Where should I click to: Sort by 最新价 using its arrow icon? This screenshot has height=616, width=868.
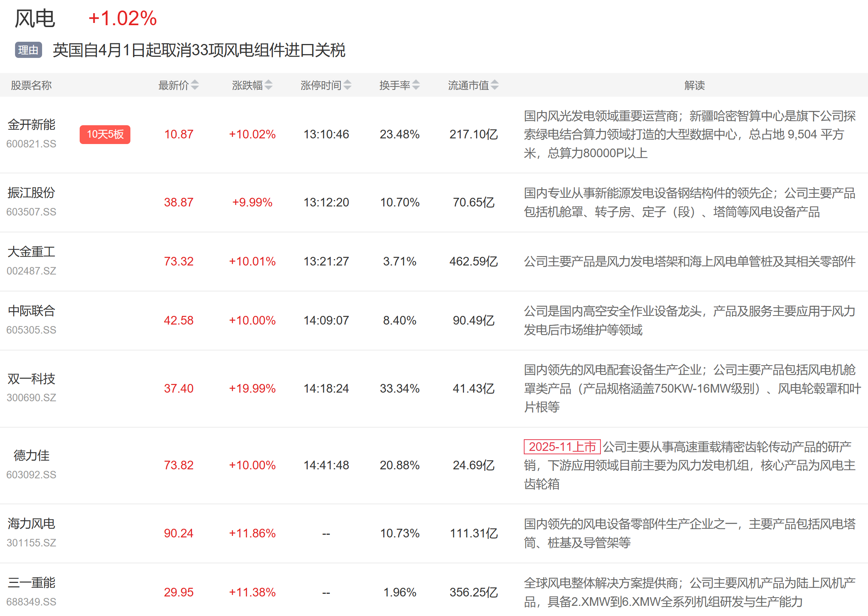tap(195, 85)
